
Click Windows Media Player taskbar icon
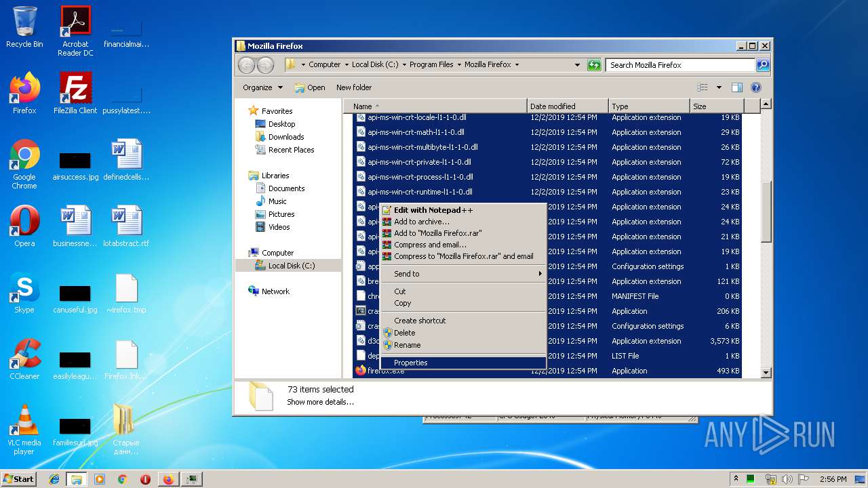100,479
